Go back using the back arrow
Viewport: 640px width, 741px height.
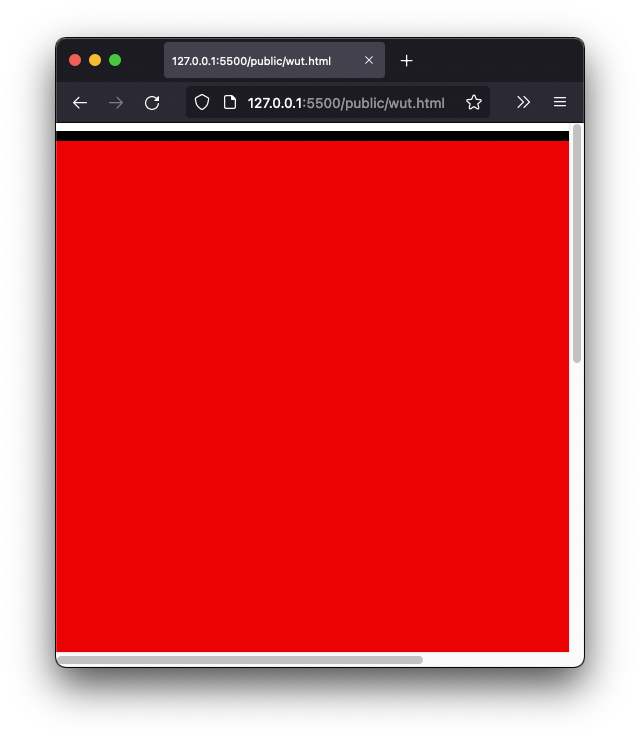(80, 103)
